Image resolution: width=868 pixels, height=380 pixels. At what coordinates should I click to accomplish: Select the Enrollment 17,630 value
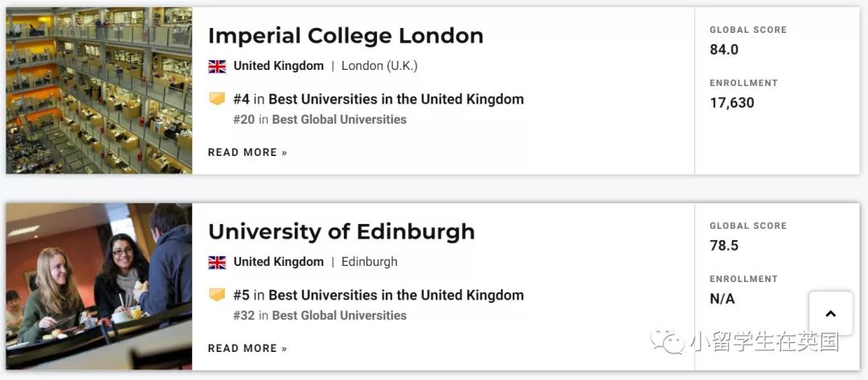[732, 103]
